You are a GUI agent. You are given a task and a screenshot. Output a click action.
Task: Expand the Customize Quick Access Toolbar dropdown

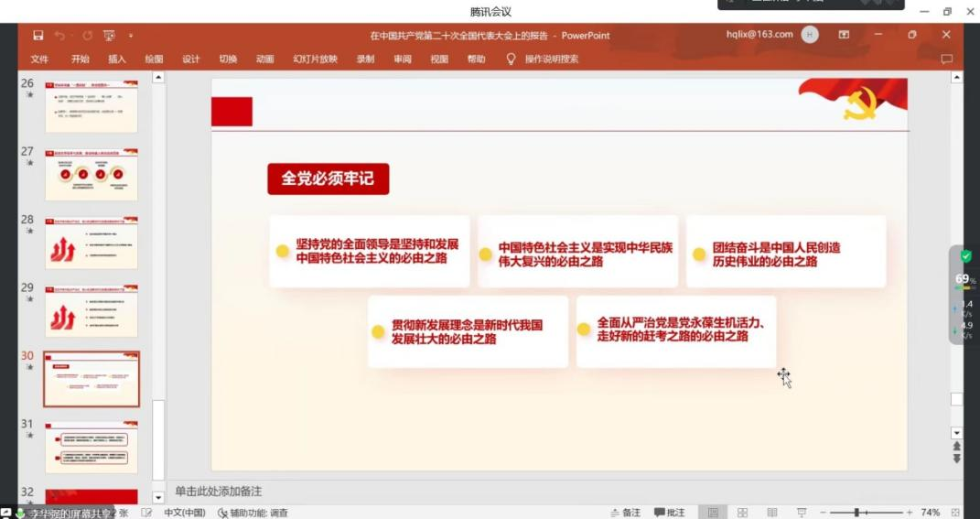point(131,36)
